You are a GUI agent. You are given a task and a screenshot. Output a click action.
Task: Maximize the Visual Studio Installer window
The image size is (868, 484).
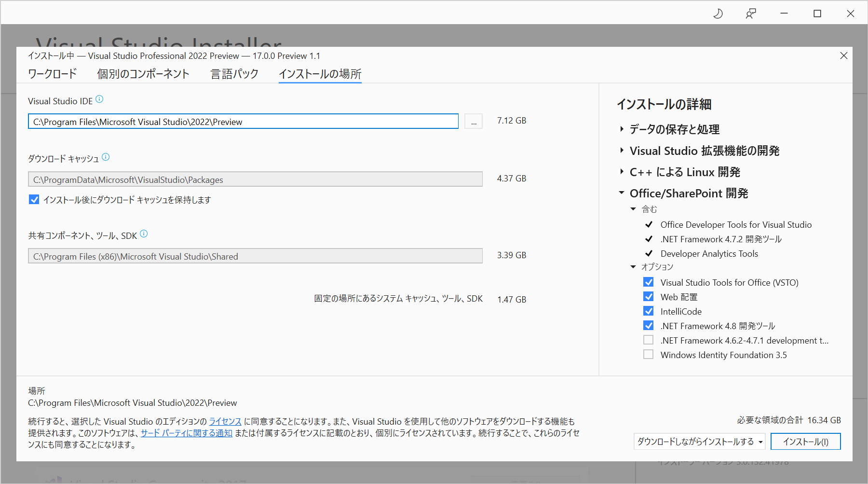pos(817,14)
